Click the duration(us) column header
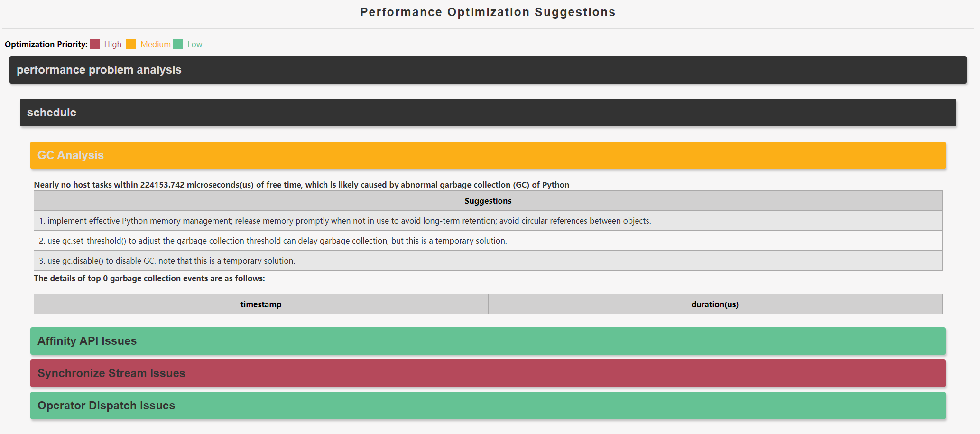Image resolution: width=980 pixels, height=434 pixels. pyautogui.click(x=715, y=304)
